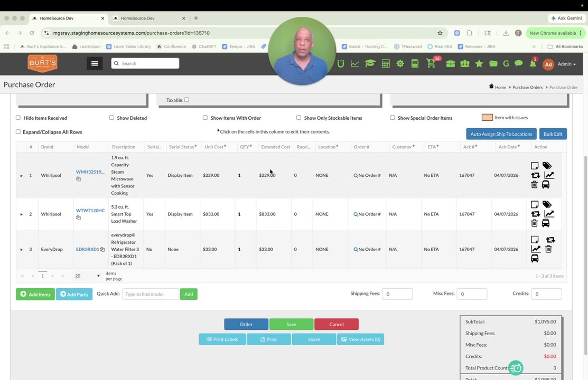Open the folder icon in navbar
The image size is (588, 380).
(493, 64)
